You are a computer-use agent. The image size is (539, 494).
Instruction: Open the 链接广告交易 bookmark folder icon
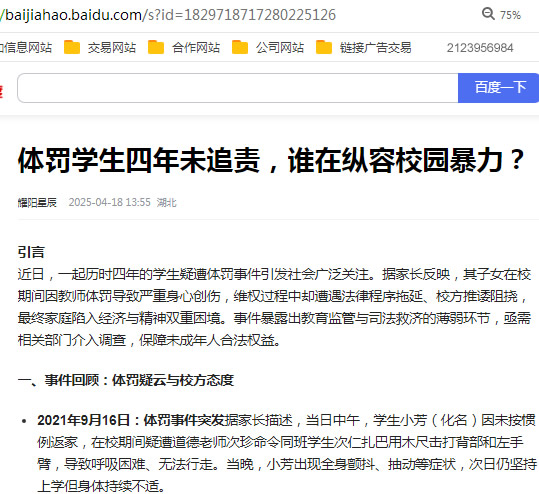(324, 47)
